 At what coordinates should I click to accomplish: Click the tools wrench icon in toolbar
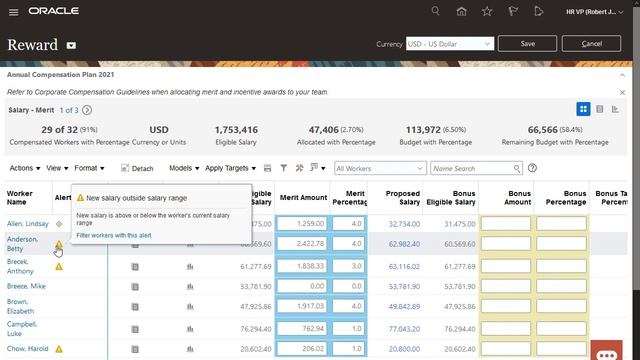point(299,168)
